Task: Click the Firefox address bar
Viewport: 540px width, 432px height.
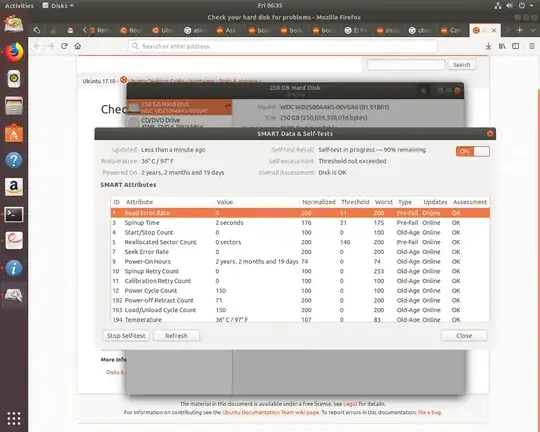Action: tap(283, 46)
